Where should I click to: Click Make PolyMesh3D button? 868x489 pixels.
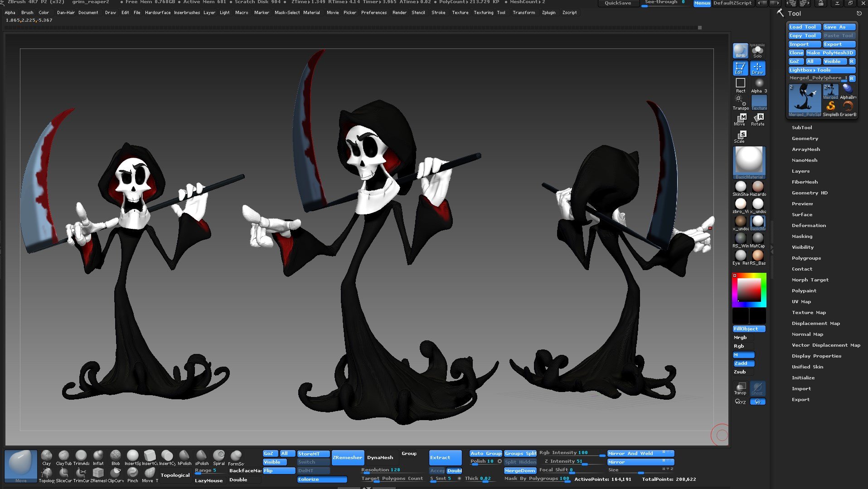click(x=830, y=53)
